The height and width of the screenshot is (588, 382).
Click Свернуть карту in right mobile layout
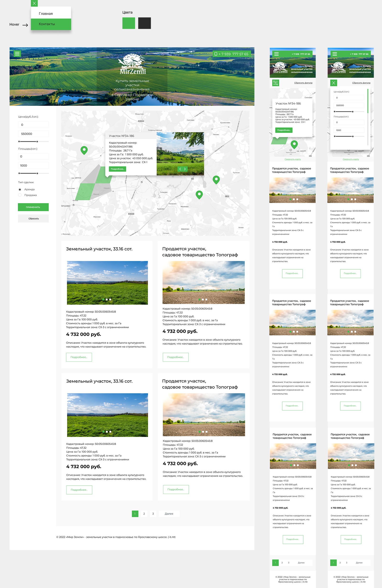tap(351, 159)
